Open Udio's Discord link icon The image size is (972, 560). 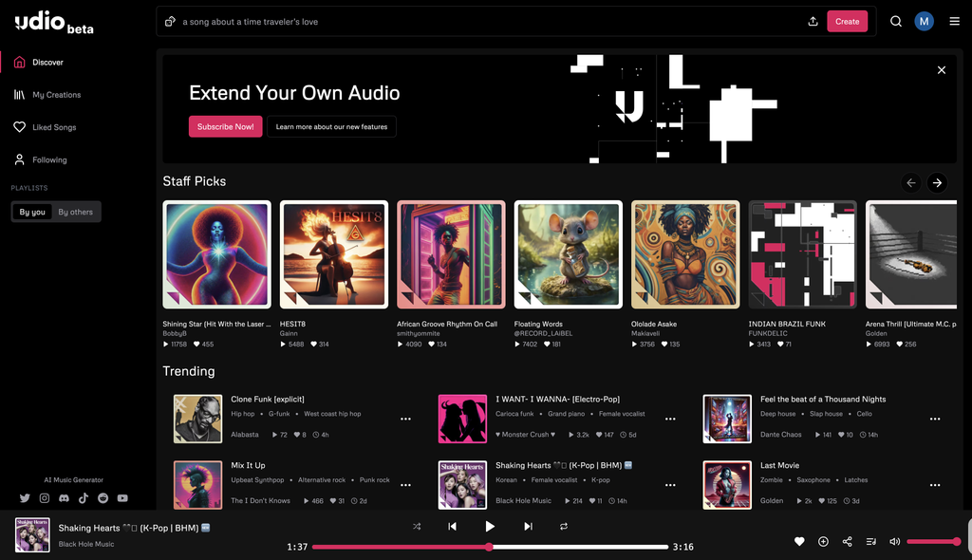[64, 498]
